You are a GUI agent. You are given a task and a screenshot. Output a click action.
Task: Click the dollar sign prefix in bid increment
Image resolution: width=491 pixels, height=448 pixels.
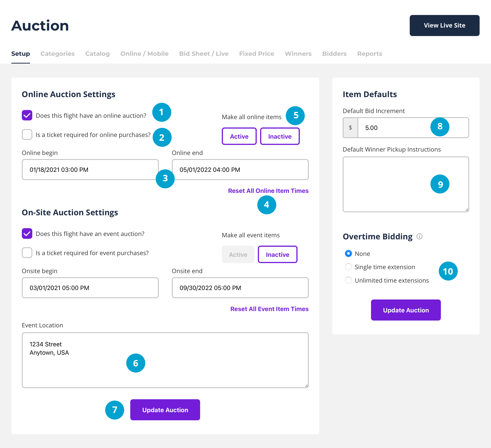click(350, 128)
